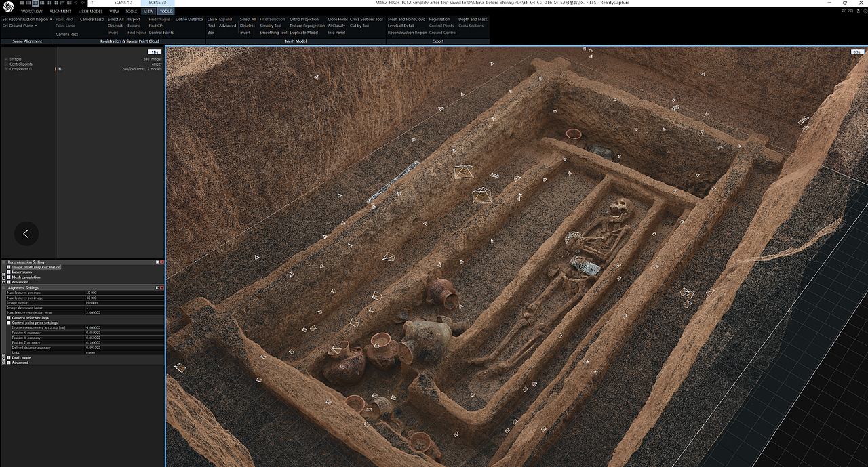Click Find Points in the ribbon
868x467 pixels.
pos(136,33)
